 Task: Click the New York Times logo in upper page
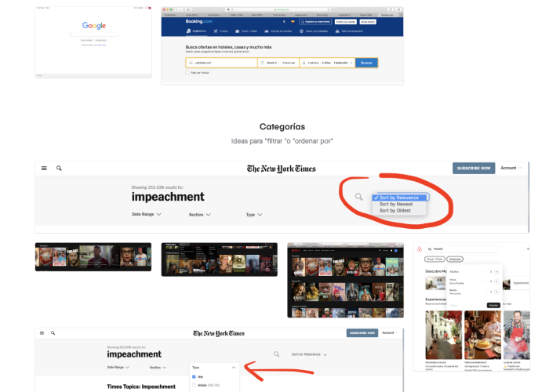[282, 169]
